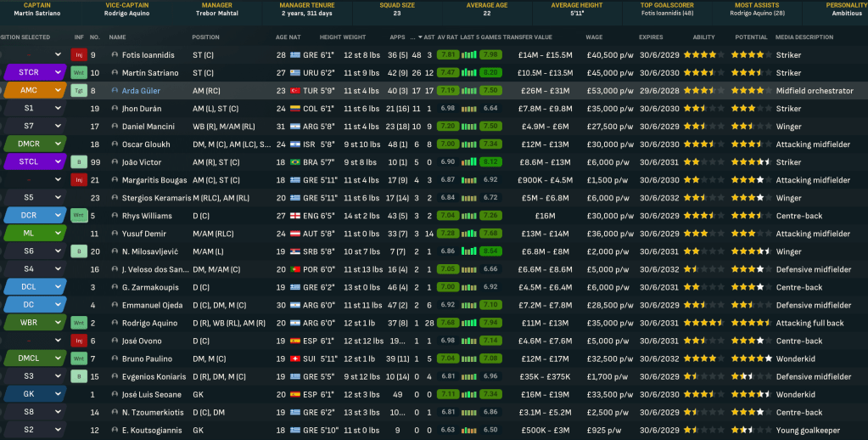Open the STCR position dropdown for Martin Satriano
This screenshot has width=868, height=440.
pyautogui.click(x=58, y=73)
